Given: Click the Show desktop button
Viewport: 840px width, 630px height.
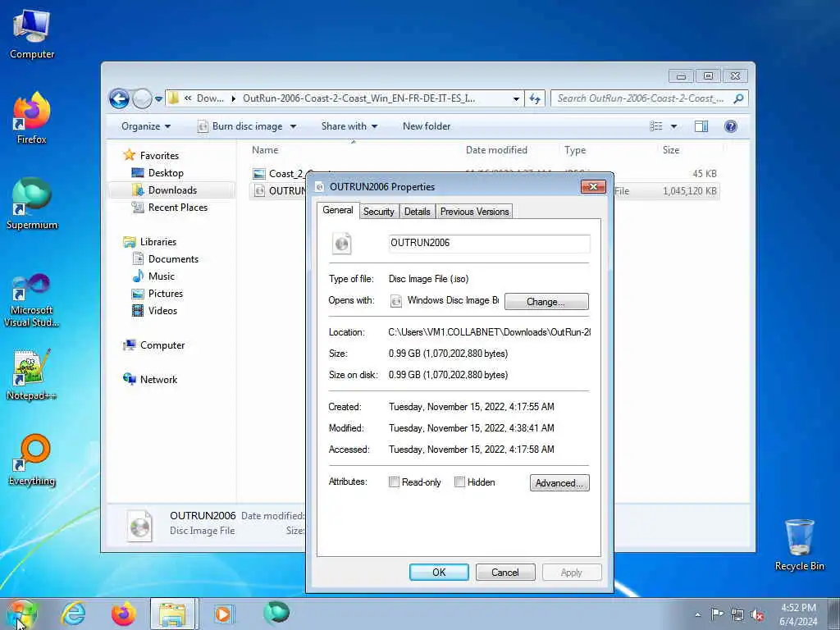Looking at the screenshot, I should [x=834, y=614].
